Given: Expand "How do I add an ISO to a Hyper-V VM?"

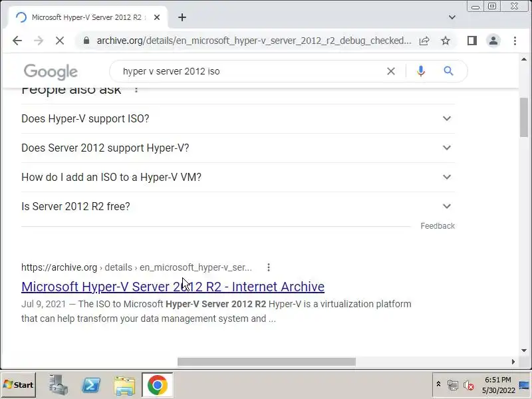Looking at the screenshot, I should point(238,177).
